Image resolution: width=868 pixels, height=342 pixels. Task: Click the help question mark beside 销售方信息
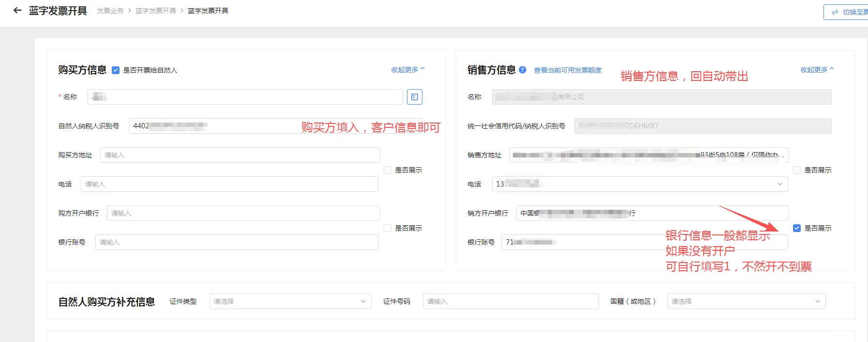(x=523, y=70)
